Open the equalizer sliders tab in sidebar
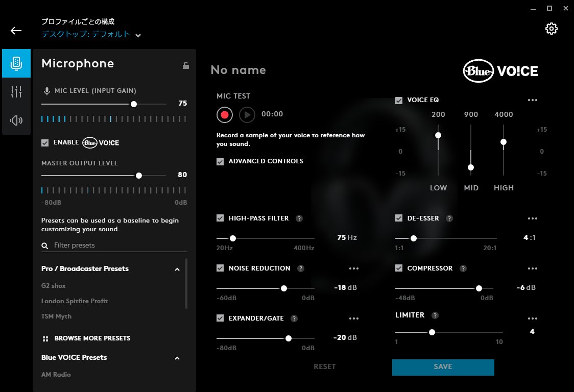 pyautogui.click(x=16, y=92)
